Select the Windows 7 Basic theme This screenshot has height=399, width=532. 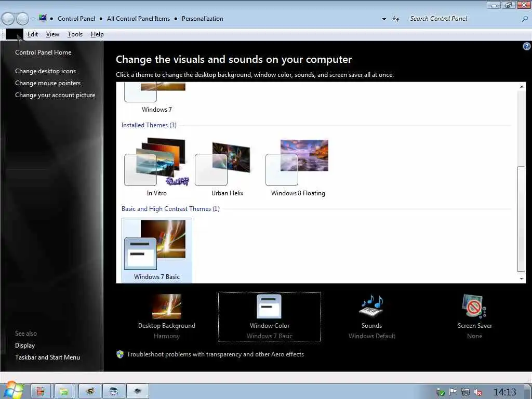[157, 250]
